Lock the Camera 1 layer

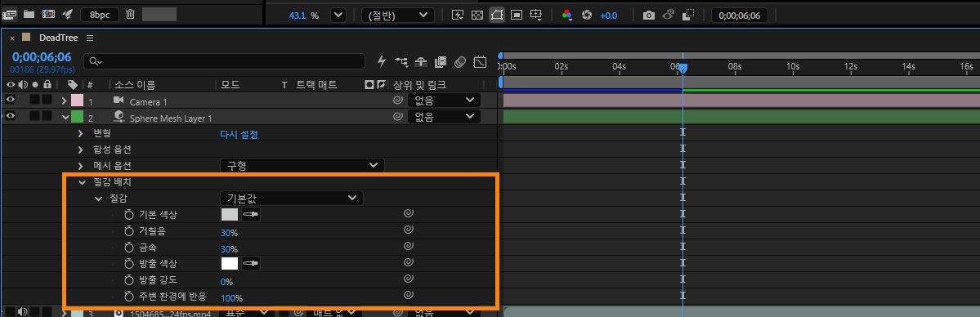[47, 100]
